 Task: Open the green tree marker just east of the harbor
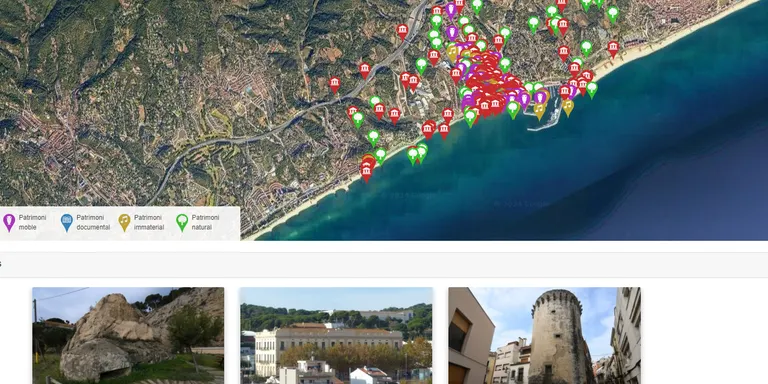coord(592,90)
